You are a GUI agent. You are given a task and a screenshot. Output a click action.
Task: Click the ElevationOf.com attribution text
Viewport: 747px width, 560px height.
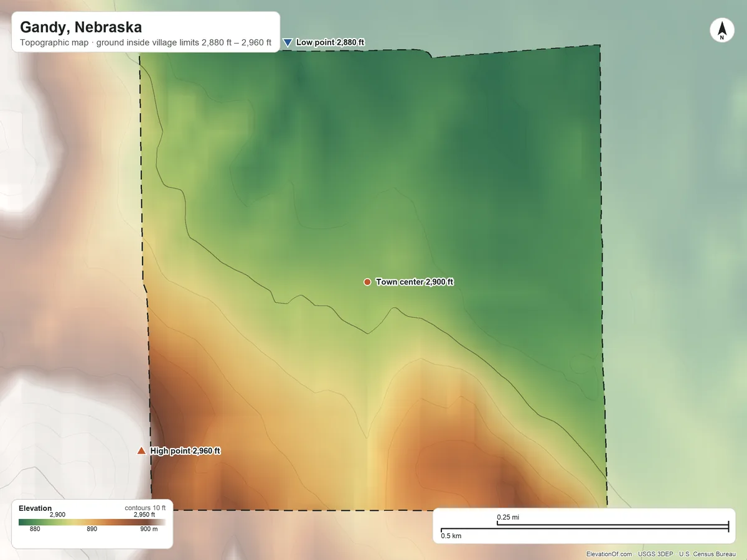(609, 554)
